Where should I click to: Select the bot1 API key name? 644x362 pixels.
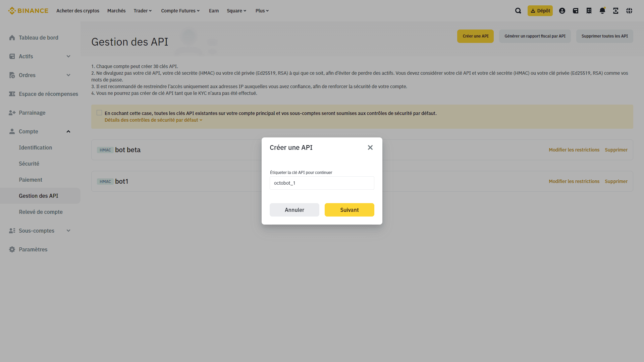pyautogui.click(x=122, y=181)
